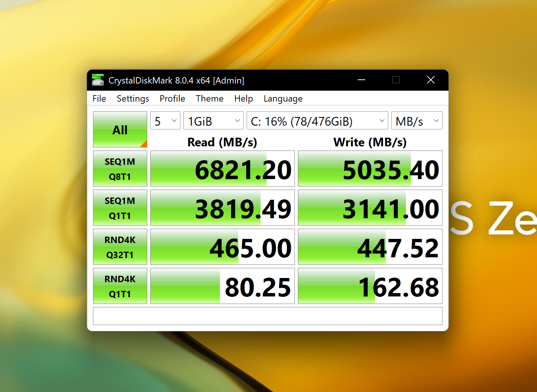Open the Theme menu
This screenshot has width=537, height=392.
[210, 99]
